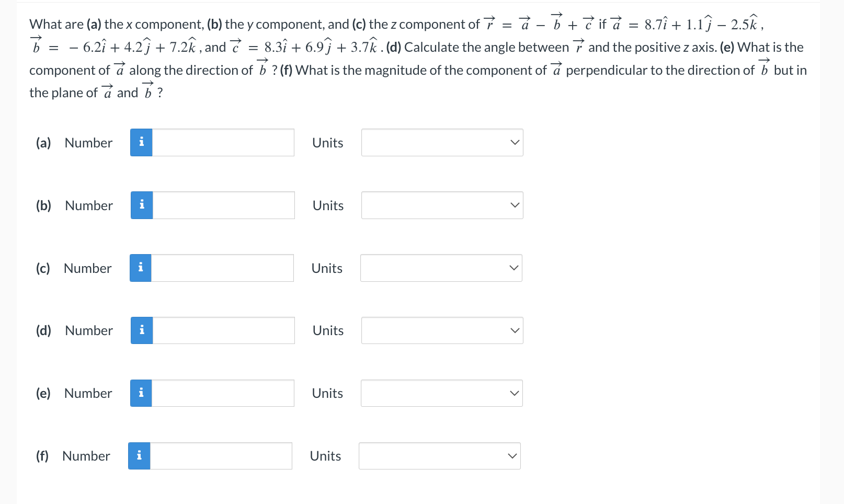Click the info icon beside part (f) Number field
This screenshot has height=504, width=844.
(139, 455)
